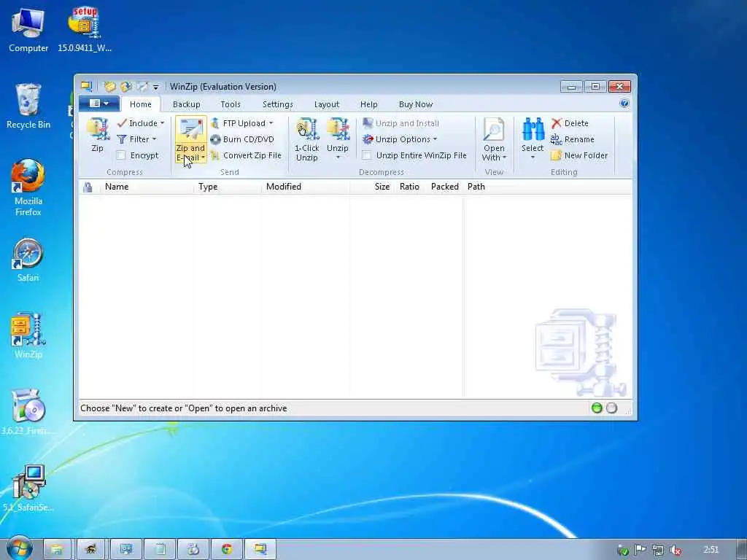
Task: Click the WinZip title bar icon
Action: (86, 86)
